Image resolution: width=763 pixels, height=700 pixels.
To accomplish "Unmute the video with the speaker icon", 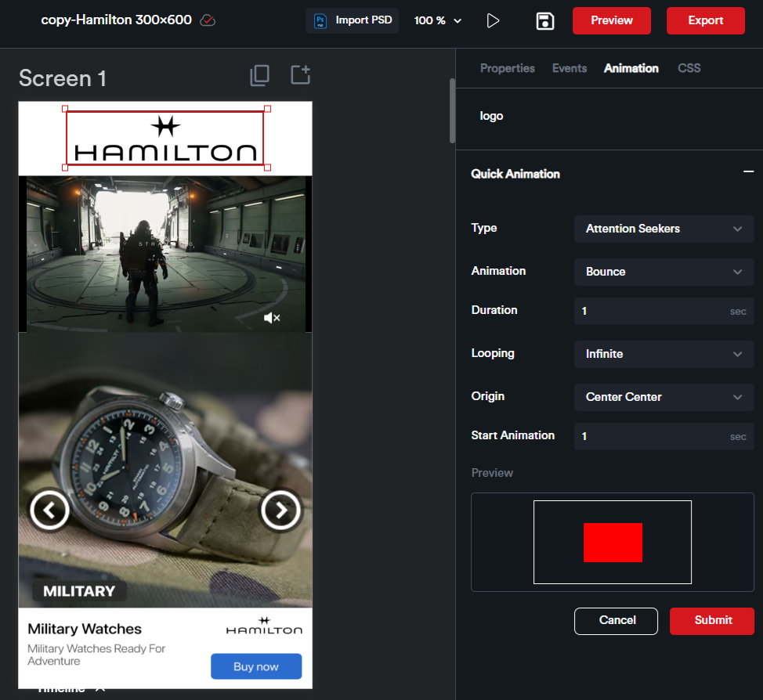I will (272, 318).
